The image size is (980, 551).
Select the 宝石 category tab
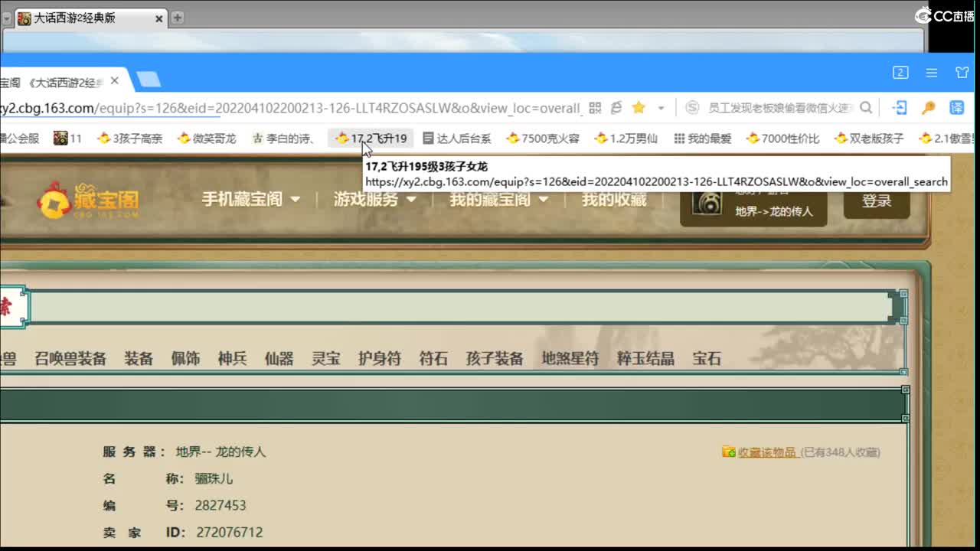pos(707,359)
